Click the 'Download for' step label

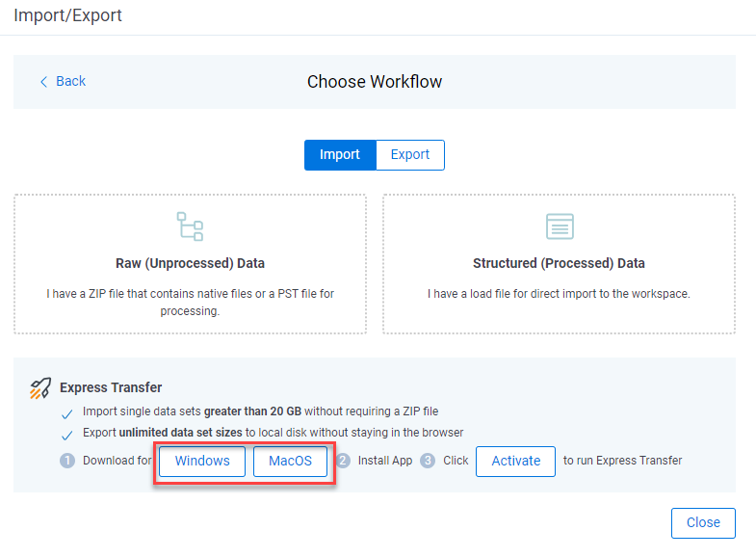coord(117,461)
